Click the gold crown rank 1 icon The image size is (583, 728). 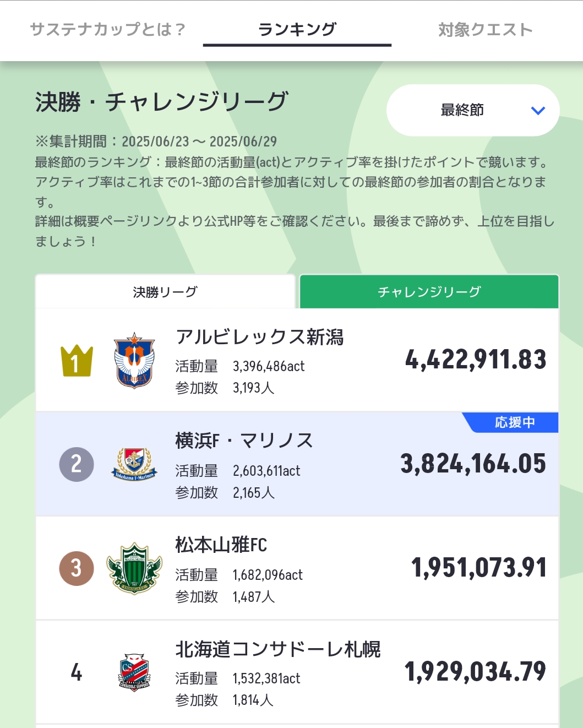77,361
